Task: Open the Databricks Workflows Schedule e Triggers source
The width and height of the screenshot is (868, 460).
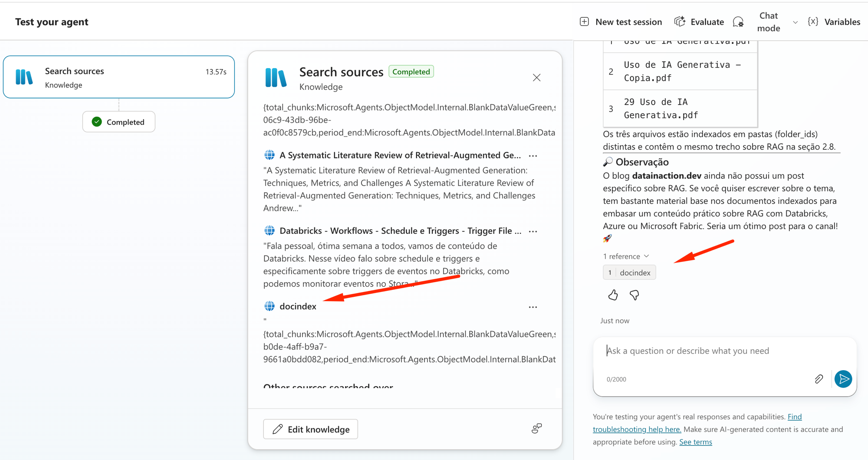Action: point(401,231)
